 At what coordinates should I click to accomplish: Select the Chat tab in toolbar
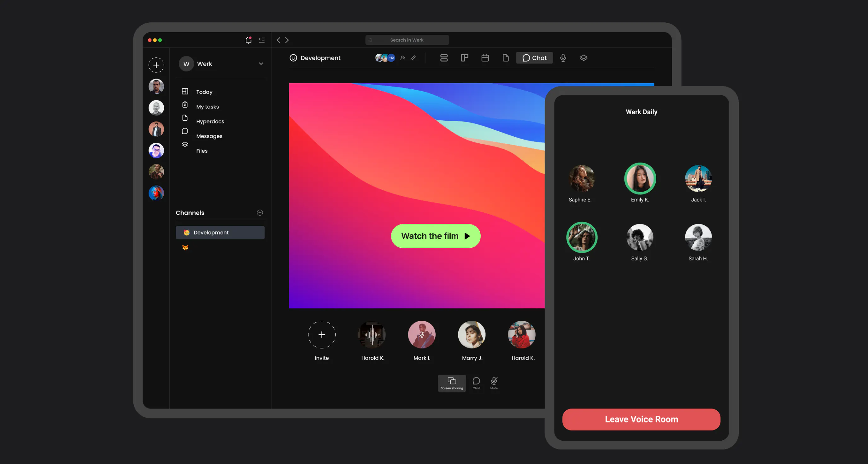tap(534, 58)
